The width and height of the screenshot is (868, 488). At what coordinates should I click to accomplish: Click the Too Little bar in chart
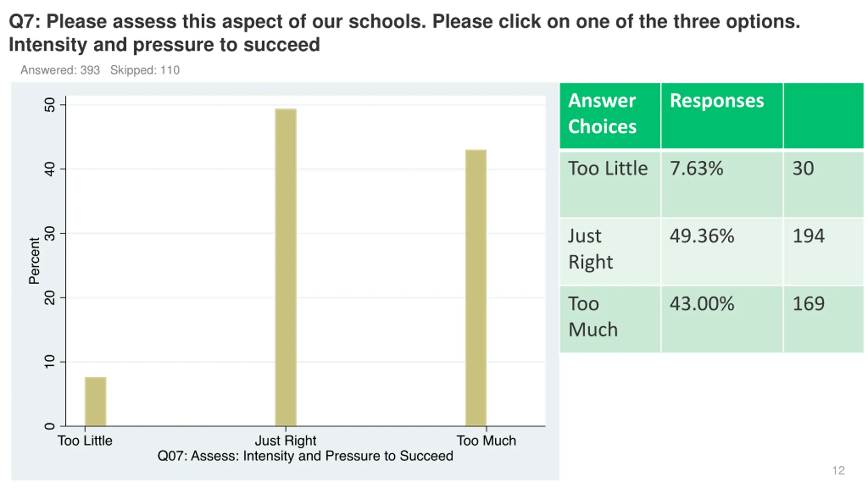point(95,401)
